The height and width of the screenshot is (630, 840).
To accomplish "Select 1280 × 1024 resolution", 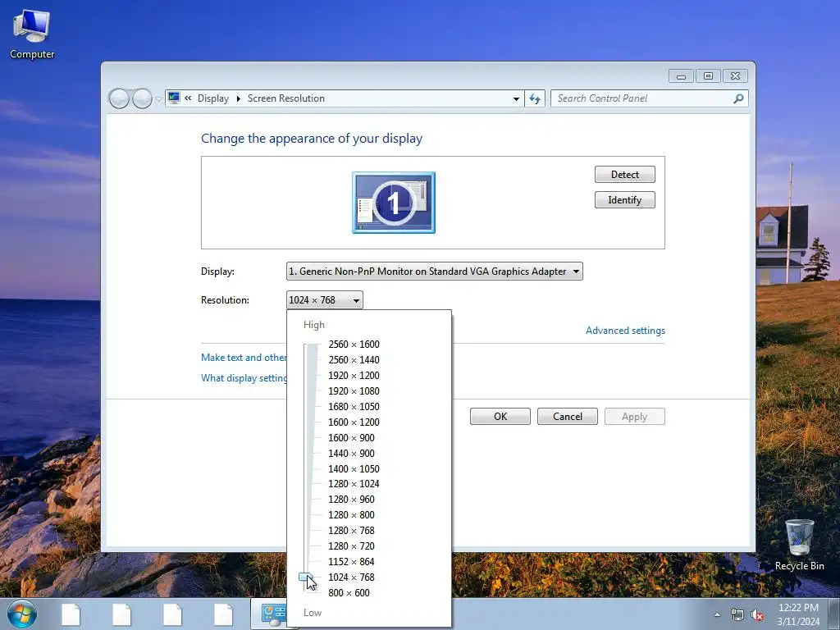I will [354, 484].
